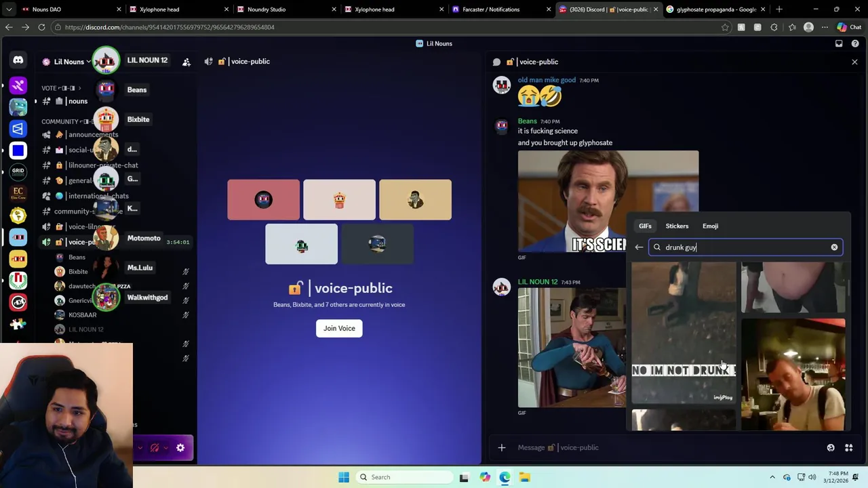Click username old man mike good
Image resolution: width=868 pixels, height=488 pixels.
tap(547, 80)
